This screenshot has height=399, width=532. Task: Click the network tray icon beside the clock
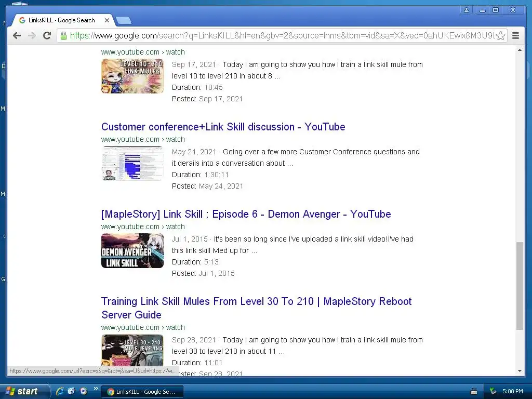(493, 391)
